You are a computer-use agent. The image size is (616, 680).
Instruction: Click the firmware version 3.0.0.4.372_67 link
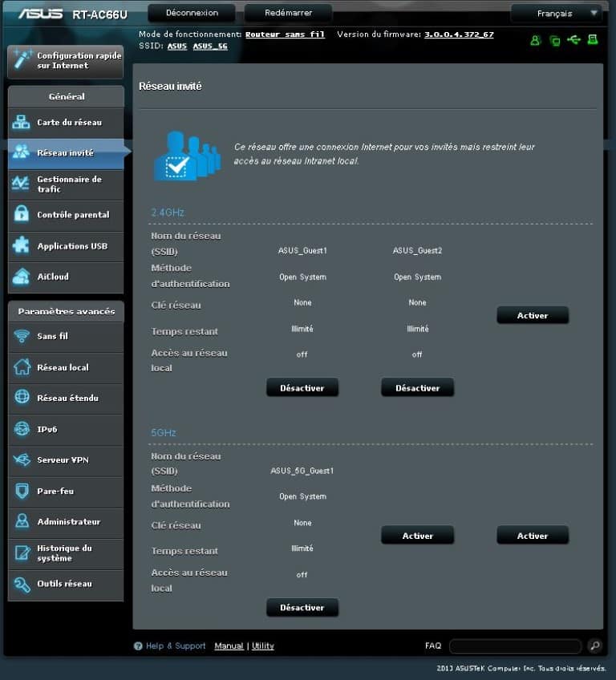(459, 34)
